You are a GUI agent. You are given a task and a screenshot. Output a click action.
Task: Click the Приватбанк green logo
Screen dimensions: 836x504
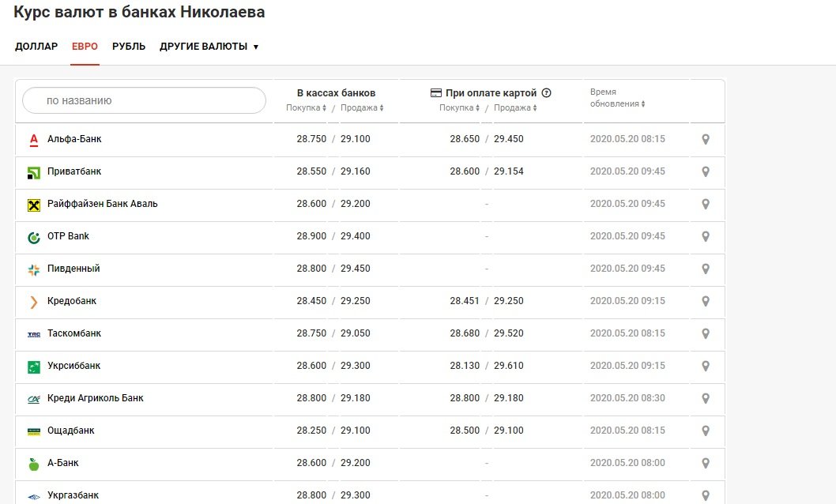coord(34,173)
